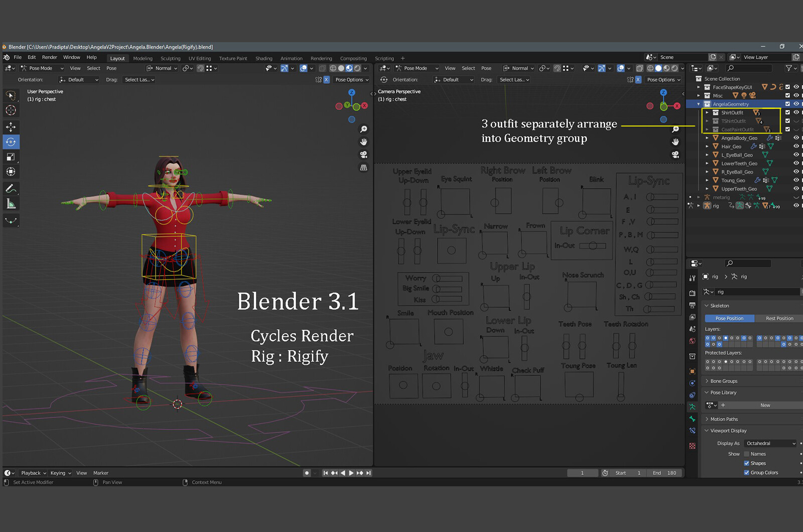Expand the AngelaBody_Geo tree item
The height and width of the screenshot is (532, 803).
pos(707,138)
